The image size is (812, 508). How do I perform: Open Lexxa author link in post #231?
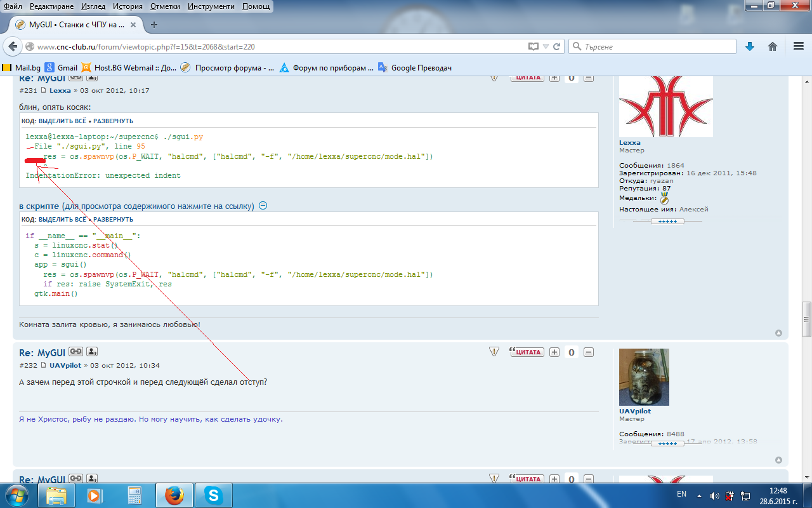(x=60, y=91)
